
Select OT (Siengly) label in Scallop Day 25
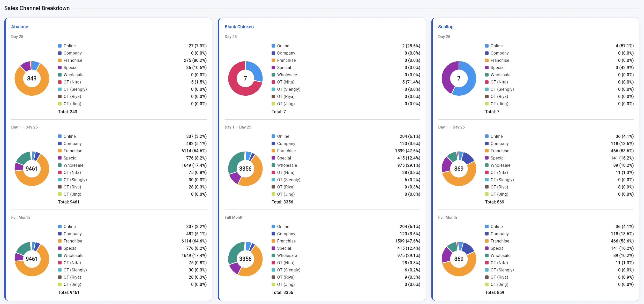click(502, 89)
